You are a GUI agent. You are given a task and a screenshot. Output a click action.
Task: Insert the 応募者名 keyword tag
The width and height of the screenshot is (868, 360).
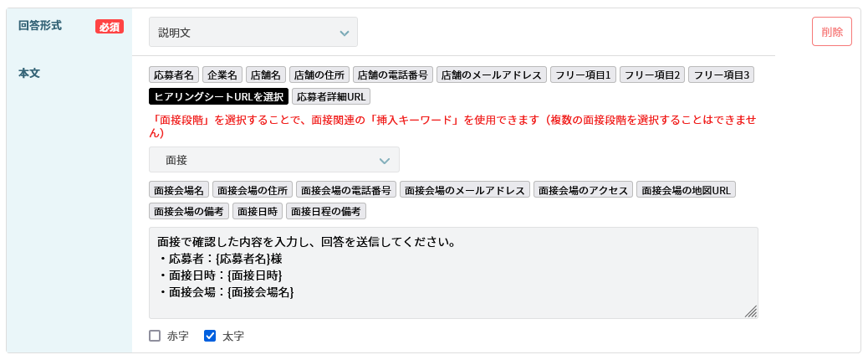click(175, 75)
